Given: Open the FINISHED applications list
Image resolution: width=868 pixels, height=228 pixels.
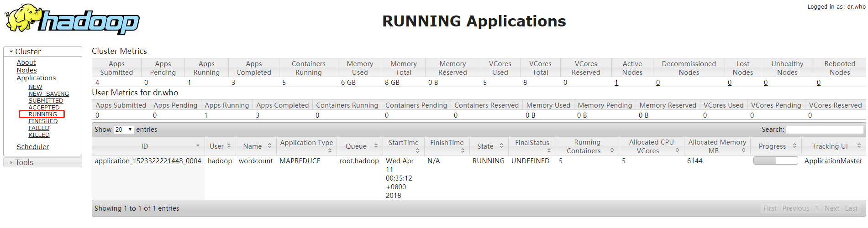Looking at the screenshot, I should pyautogui.click(x=43, y=121).
